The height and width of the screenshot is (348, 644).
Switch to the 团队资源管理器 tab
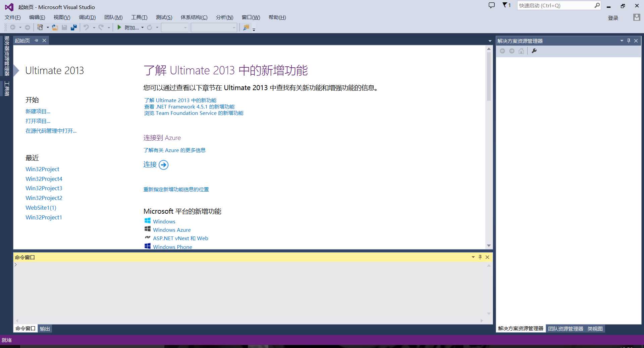coord(566,329)
